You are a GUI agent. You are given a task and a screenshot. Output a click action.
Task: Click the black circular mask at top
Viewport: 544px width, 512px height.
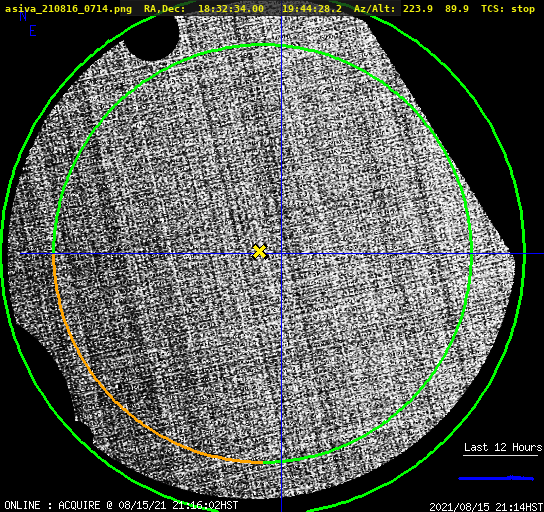[x=151, y=36]
